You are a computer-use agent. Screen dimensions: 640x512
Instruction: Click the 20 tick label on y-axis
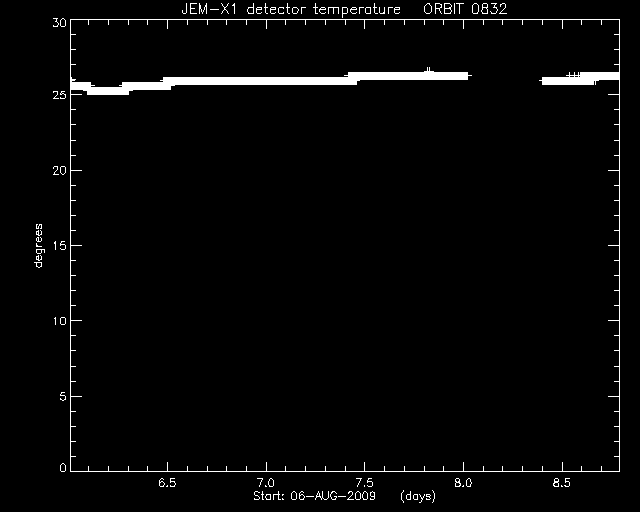[x=59, y=171]
